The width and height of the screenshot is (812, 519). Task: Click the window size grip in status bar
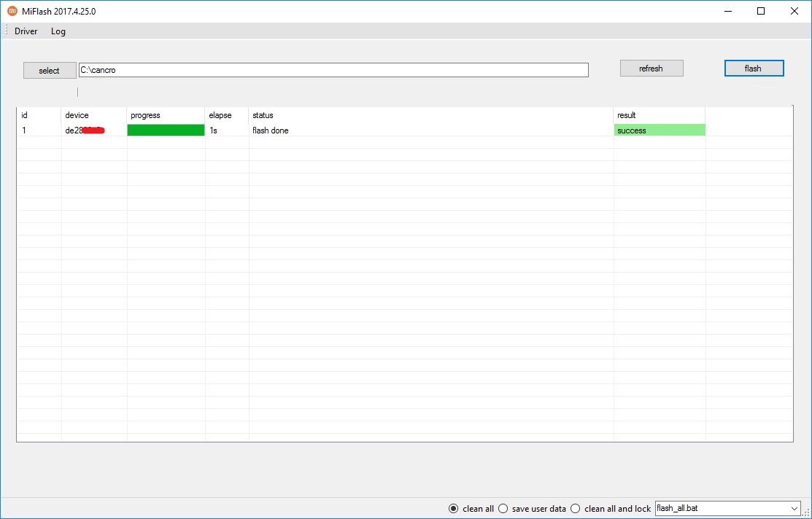pyautogui.click(x=807, y=512)
